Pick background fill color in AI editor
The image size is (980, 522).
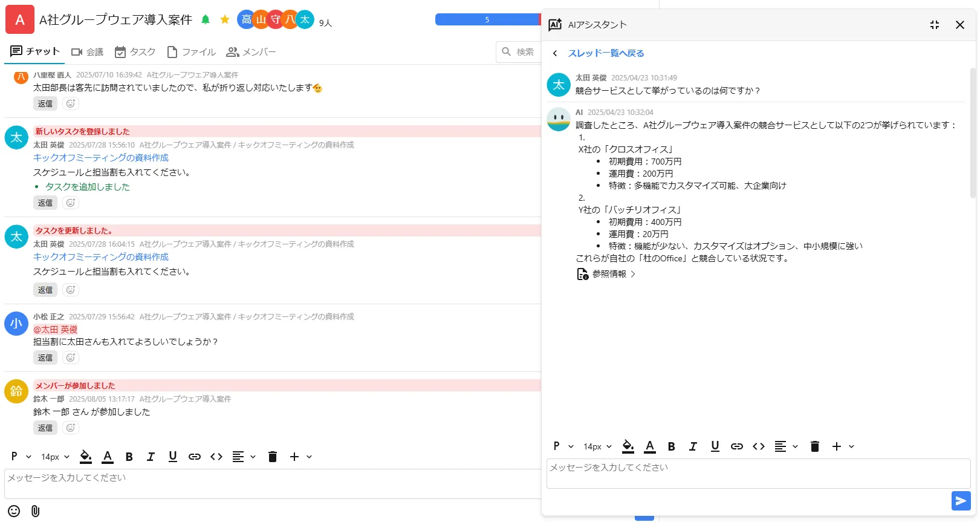pyautogui.click(x=628, y=446)
